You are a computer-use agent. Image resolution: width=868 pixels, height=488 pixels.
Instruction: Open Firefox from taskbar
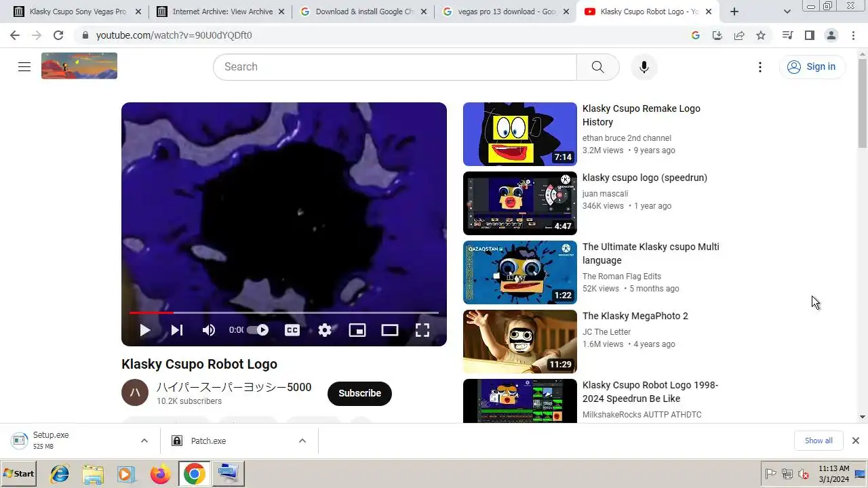pos(161,474)
